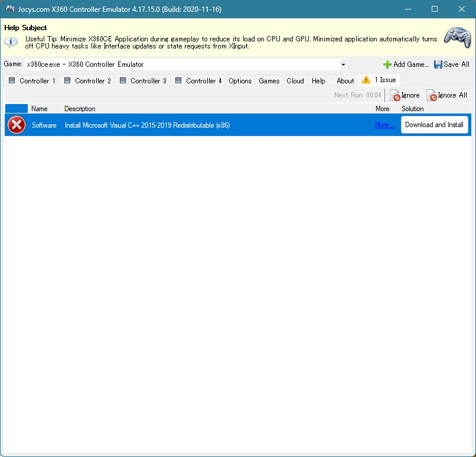Click the red error icon for Software issue

coord(17,125)
